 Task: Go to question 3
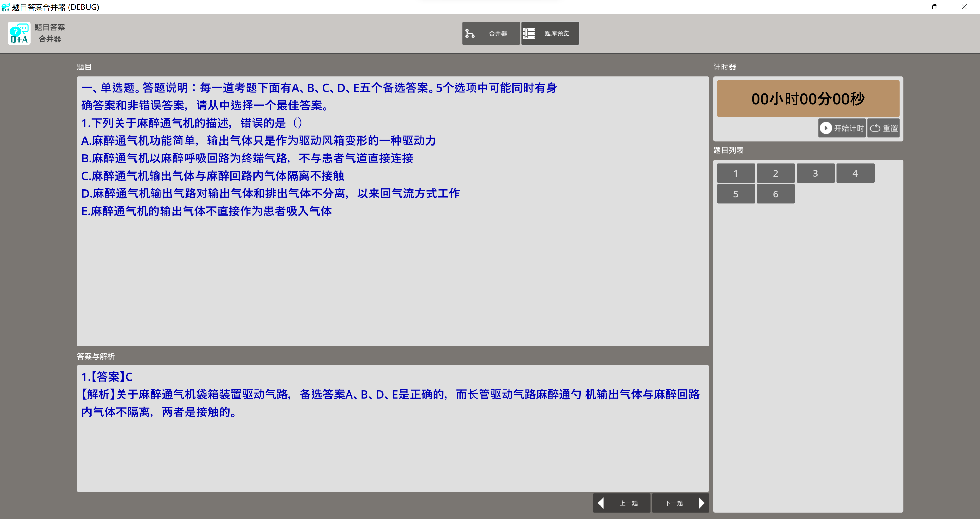point(815,173)
